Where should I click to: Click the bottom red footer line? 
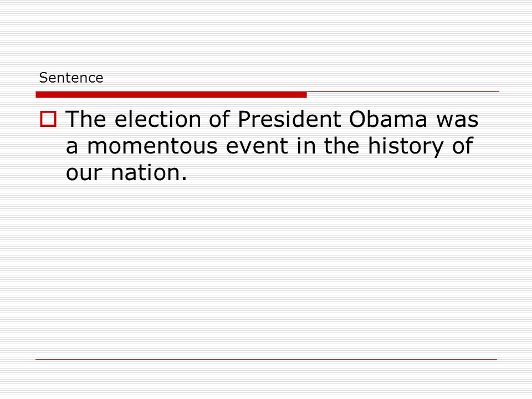[x=267, y=359]
